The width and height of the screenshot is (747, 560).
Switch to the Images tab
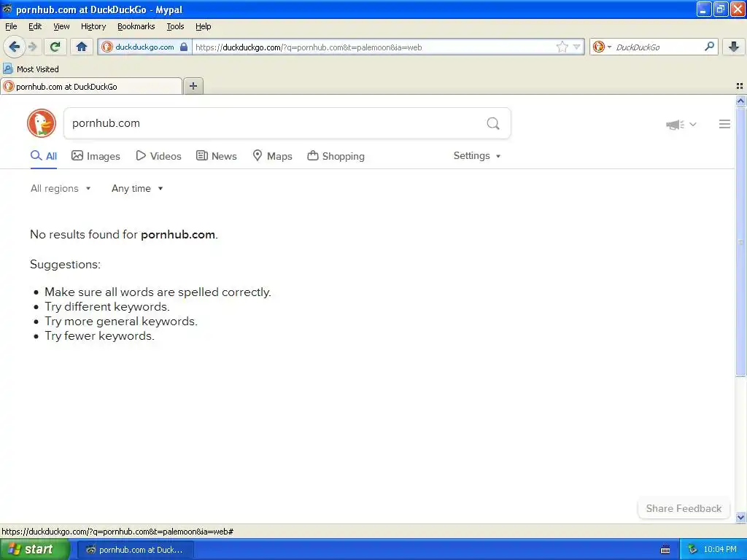pyautogui.click(x=96, y=156)
